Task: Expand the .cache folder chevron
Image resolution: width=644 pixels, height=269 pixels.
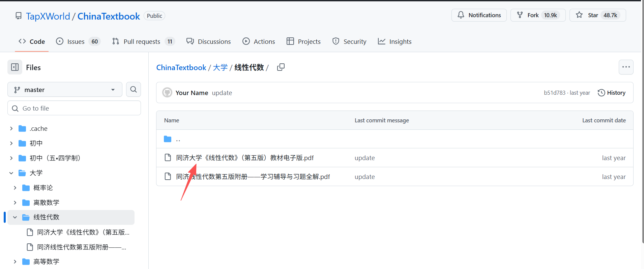Action: coord(11,128)
